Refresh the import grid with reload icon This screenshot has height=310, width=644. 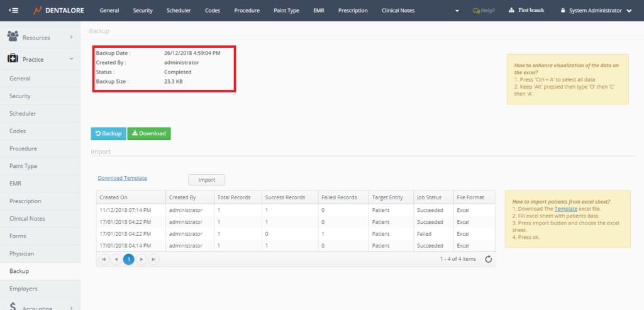[489, 259]
